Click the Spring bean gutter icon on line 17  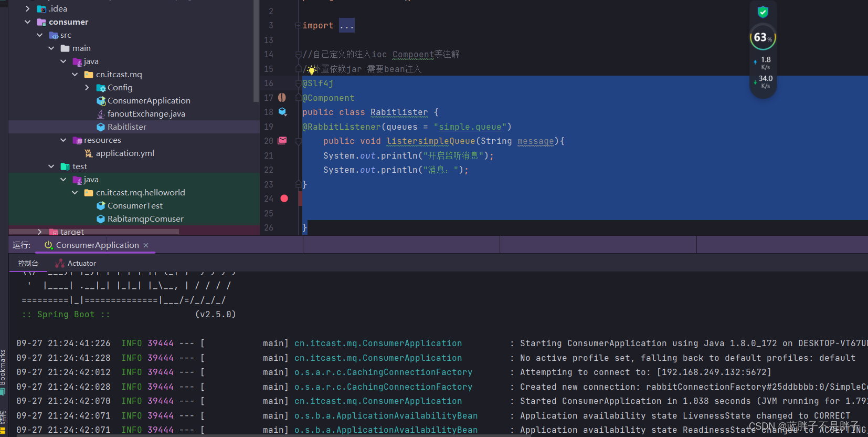(x=282, y=98)
